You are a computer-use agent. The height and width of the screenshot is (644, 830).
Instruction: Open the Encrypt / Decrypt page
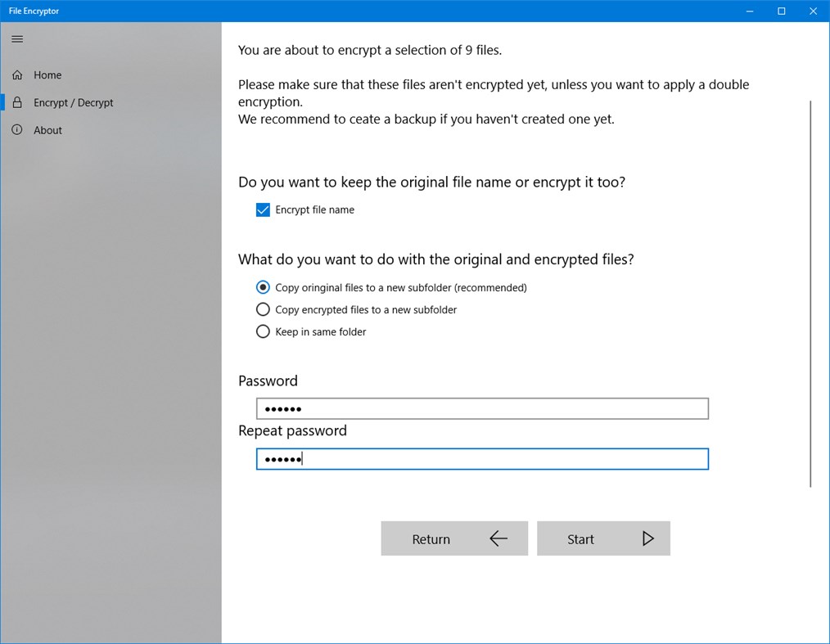click(74, 102)
